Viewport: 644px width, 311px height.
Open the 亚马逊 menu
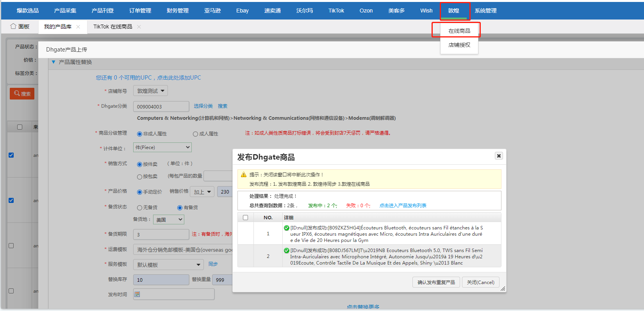[212, 11]
